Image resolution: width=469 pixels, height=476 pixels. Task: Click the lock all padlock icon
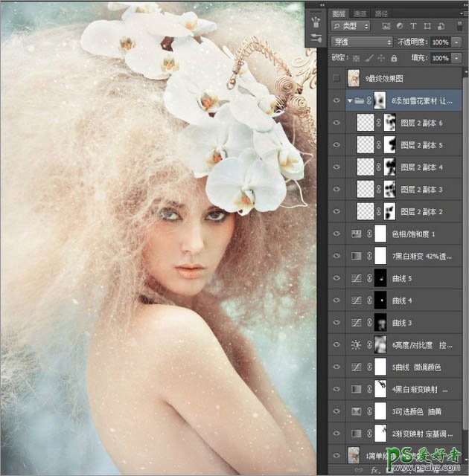coord(395,58)
